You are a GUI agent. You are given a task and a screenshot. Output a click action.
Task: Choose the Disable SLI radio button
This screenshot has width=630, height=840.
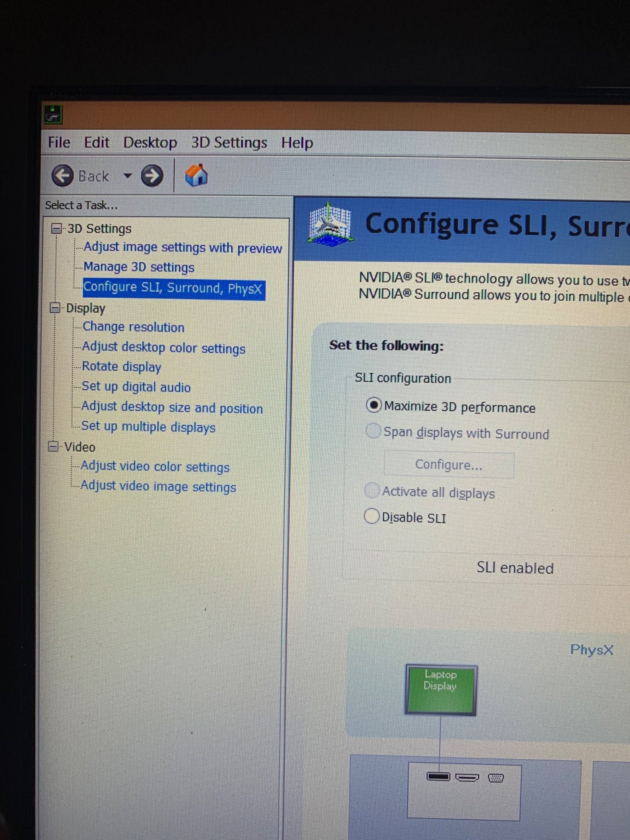point(372,516)
